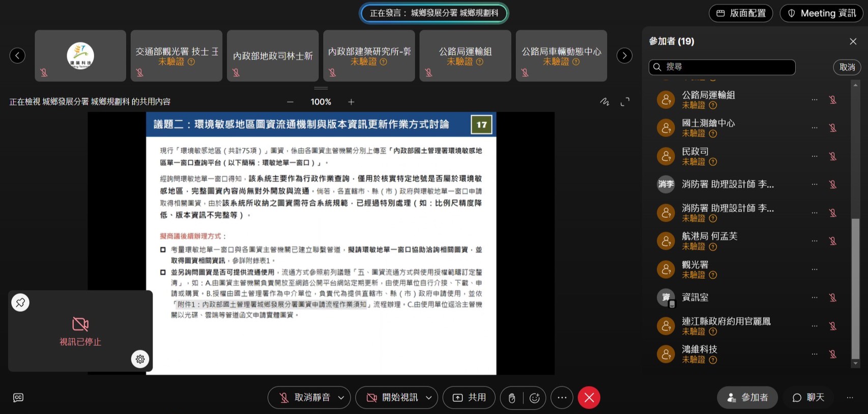The height and width of the screenshot is (414, 868).
Task: Raise hand with the hand icon
Action: (512, 398)
